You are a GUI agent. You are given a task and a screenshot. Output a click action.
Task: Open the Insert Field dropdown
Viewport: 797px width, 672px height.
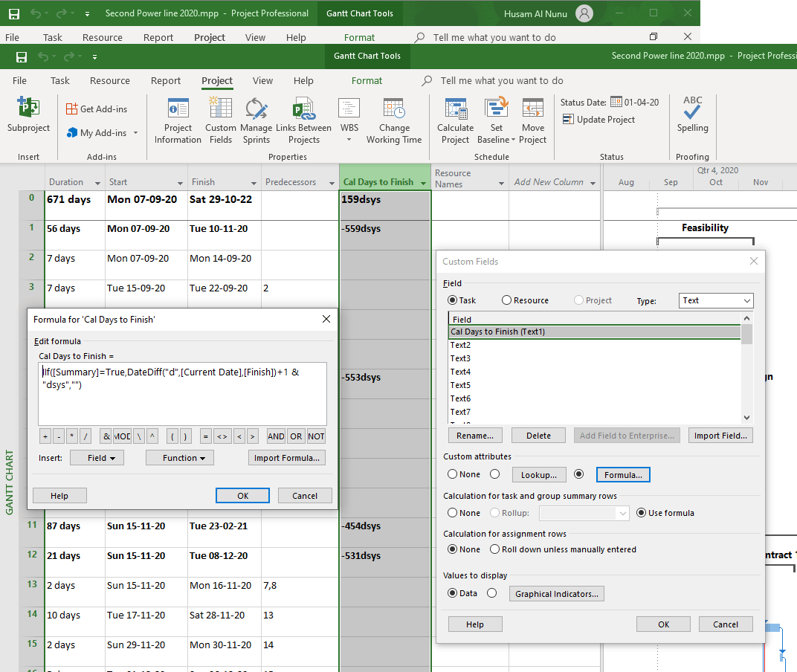coord(97,457)
